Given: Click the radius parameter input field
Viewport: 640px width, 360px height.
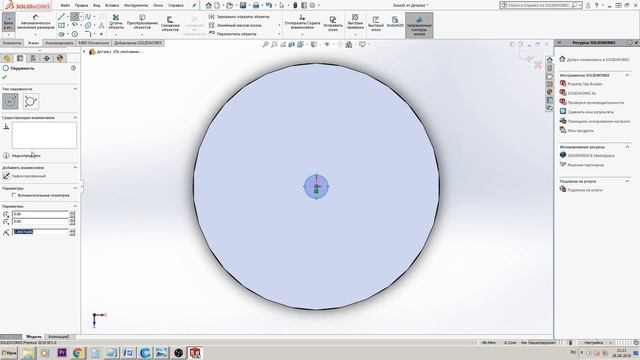Looking at the screenshot, I should tap(41, 232).
